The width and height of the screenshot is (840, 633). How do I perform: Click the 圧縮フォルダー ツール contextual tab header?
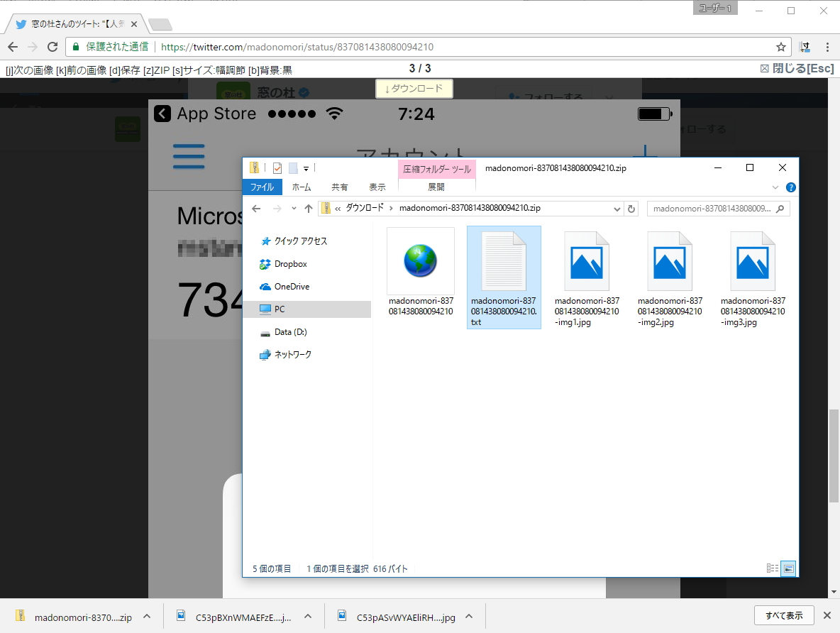(437, 169)
